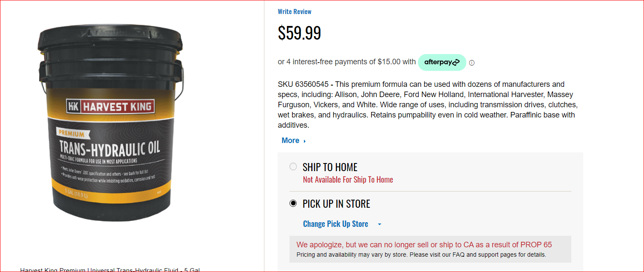
Task: Click the $59.99 price text
Action: 299,33
